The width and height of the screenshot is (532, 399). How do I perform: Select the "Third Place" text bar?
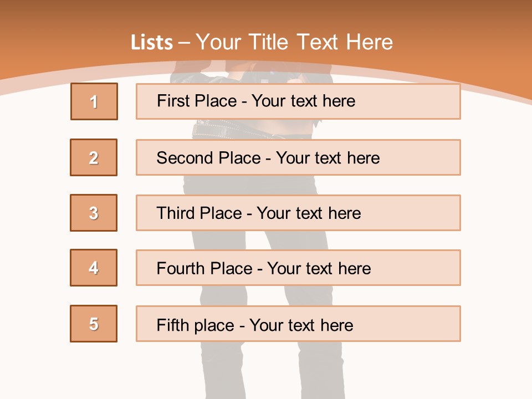coord(298,213)
